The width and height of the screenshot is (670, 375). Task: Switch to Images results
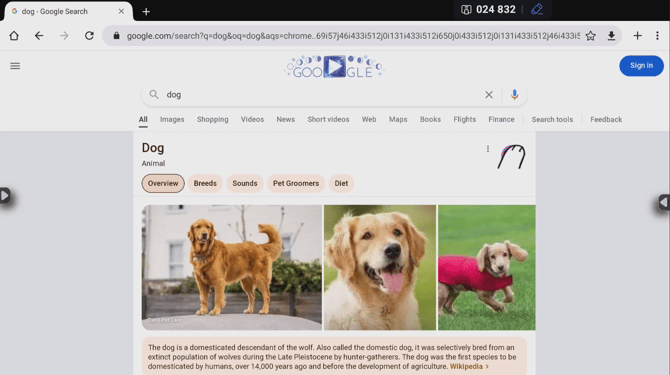coord(172,120)
